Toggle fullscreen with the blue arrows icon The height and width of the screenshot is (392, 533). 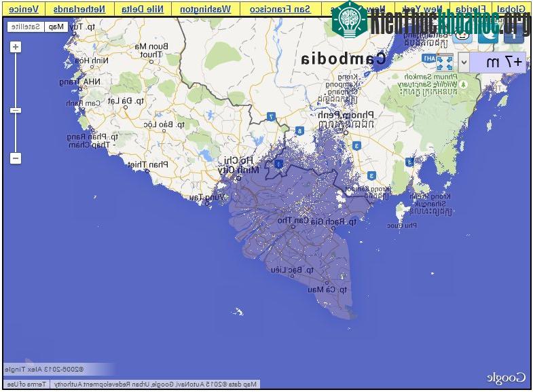click(x=445, y=63)
